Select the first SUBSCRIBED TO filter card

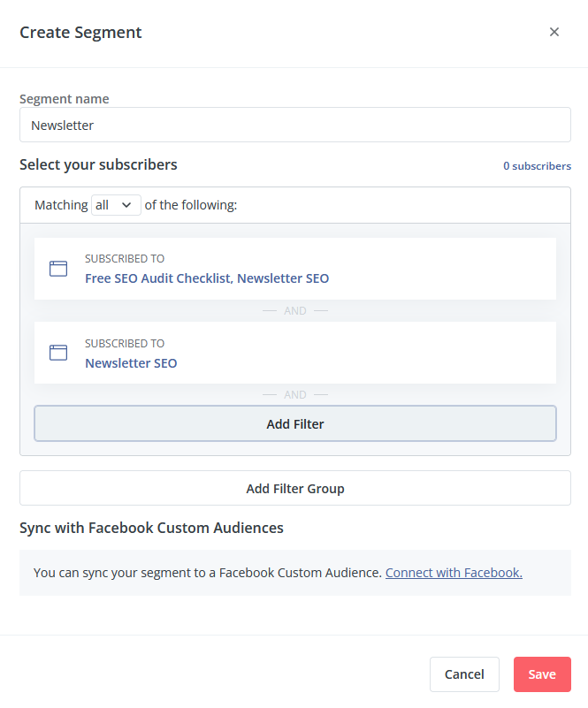(x=295, y=269)
